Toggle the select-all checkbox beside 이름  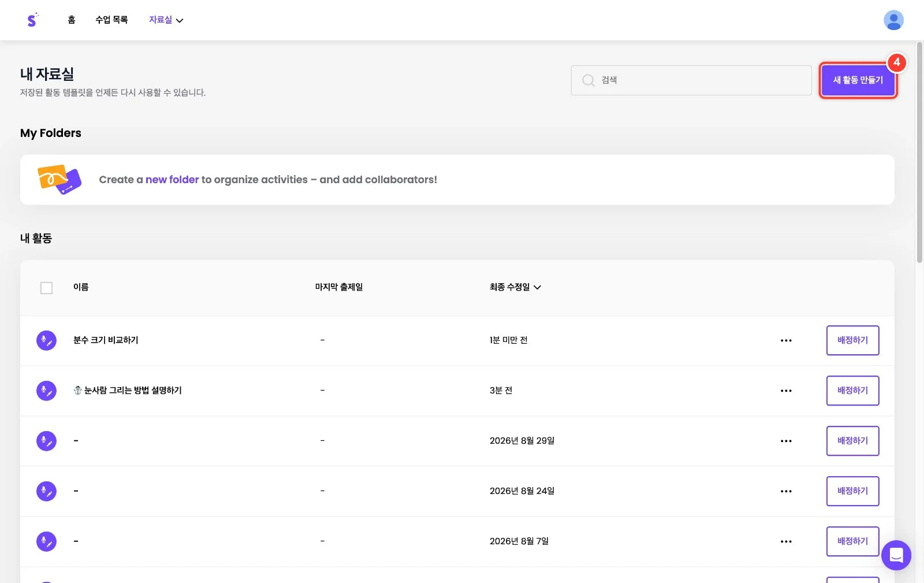click(46, 288)
